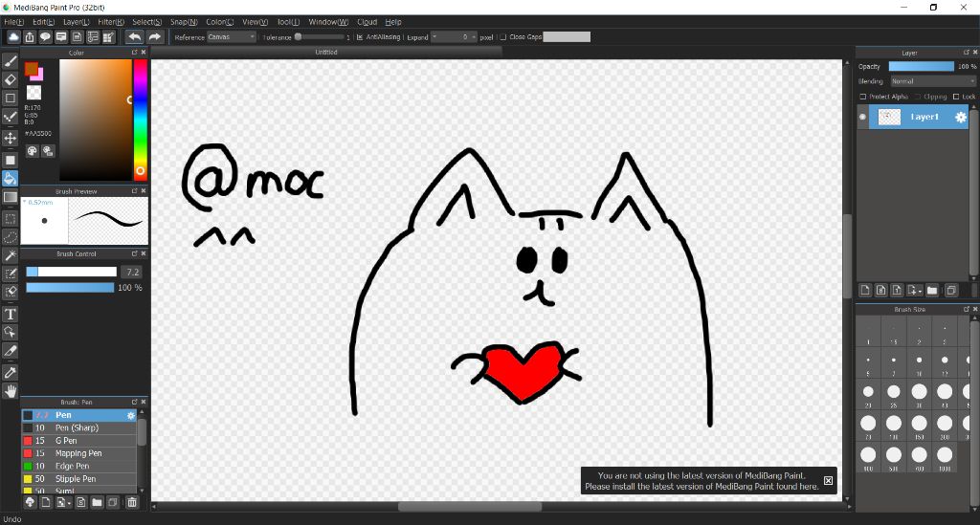The height and width of the screenshot is (525, 980).
Task: Select the Text tool
Action: (x=10, y=314)
